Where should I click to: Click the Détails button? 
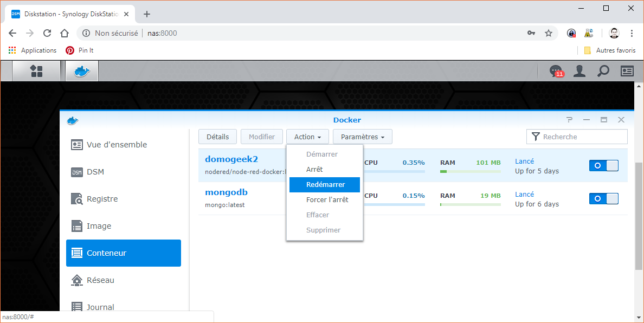(x=218, y=137)
